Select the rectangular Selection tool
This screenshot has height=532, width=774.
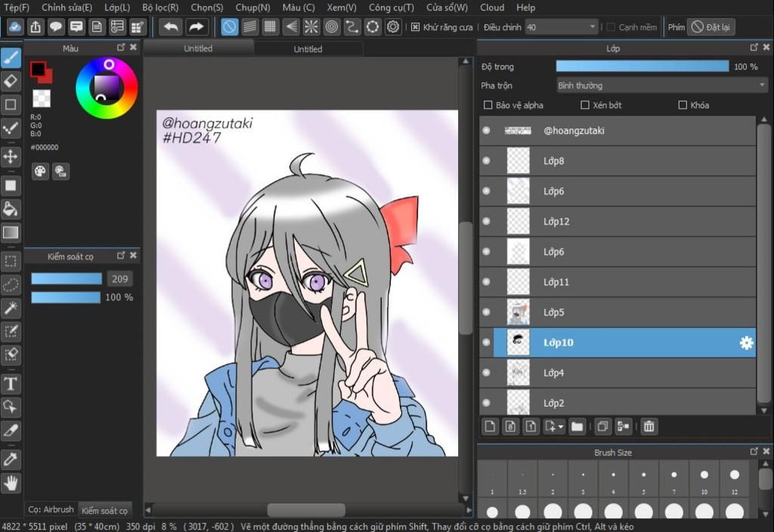pyautogui.click(x=11, y=261)
